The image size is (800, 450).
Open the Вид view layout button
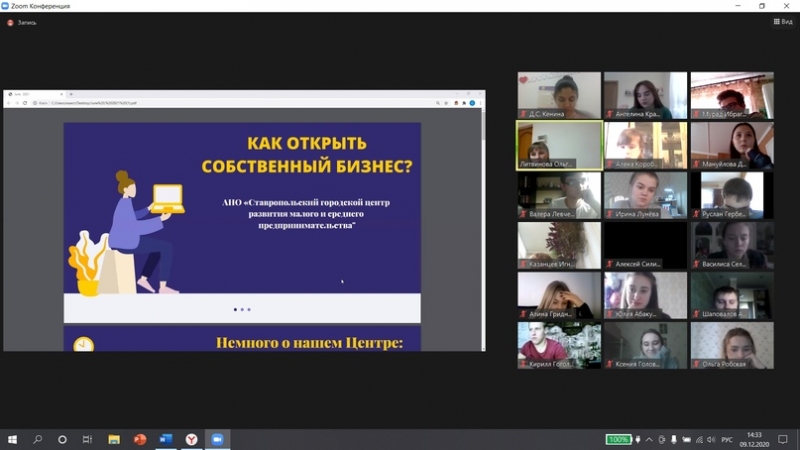pos(783,21)
